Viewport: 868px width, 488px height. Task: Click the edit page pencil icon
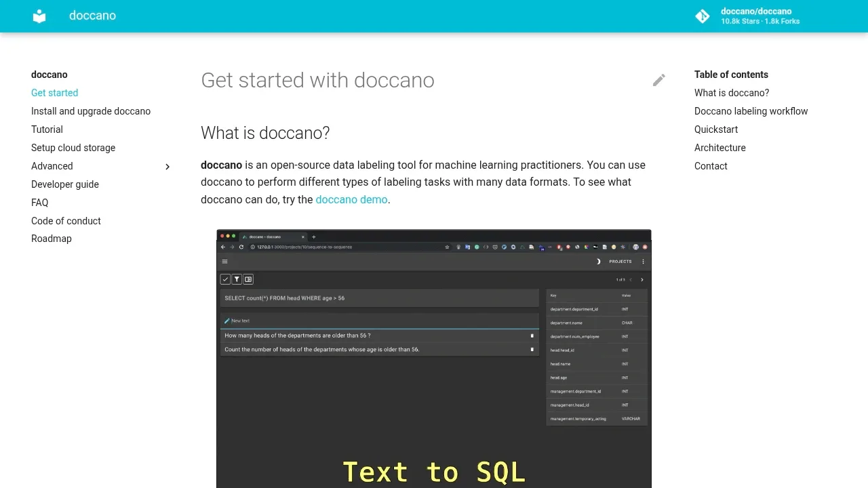(659, 80)
